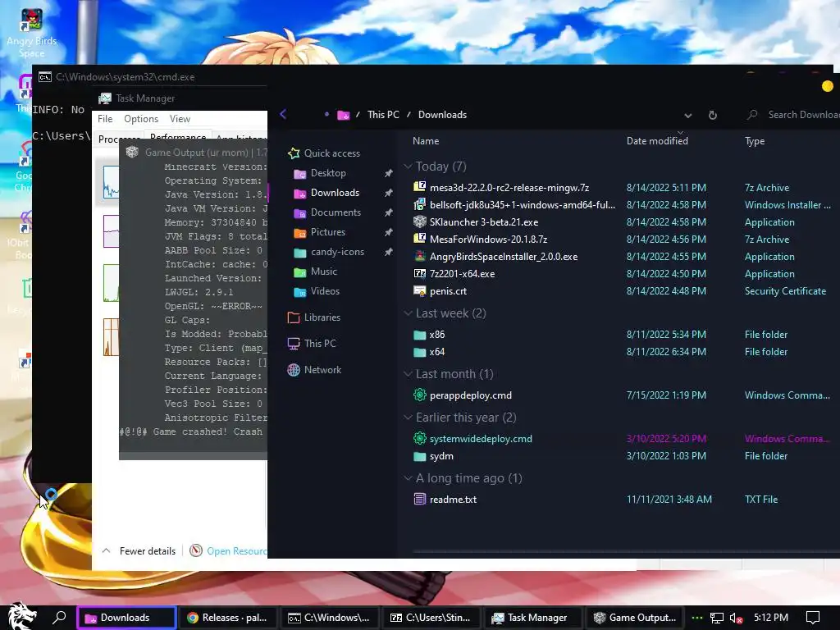
Task: Click the AngryBirdsSpaceInstaller_2.0.0.exe icon
Action: click(419, 256)
